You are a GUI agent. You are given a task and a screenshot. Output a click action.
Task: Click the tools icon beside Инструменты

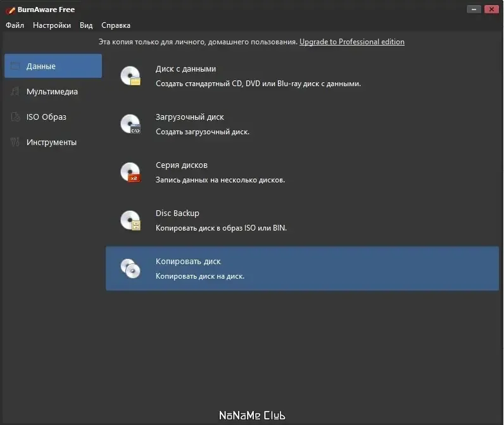15,142
